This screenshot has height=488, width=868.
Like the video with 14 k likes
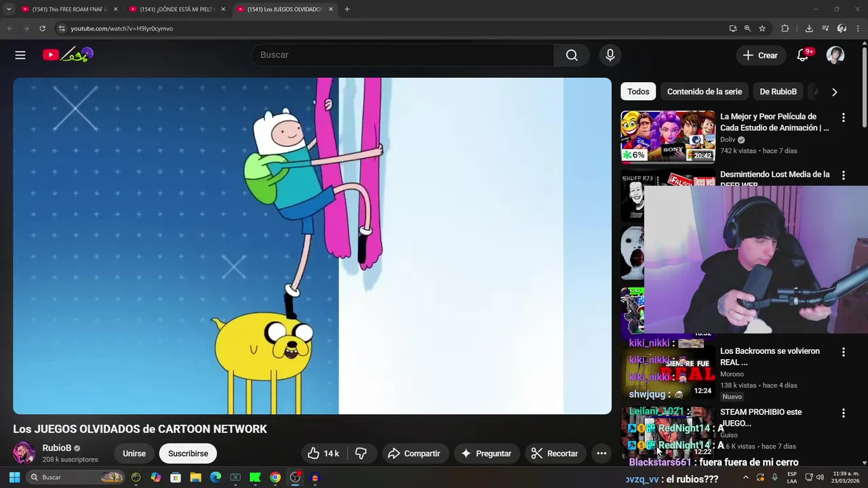323,453
